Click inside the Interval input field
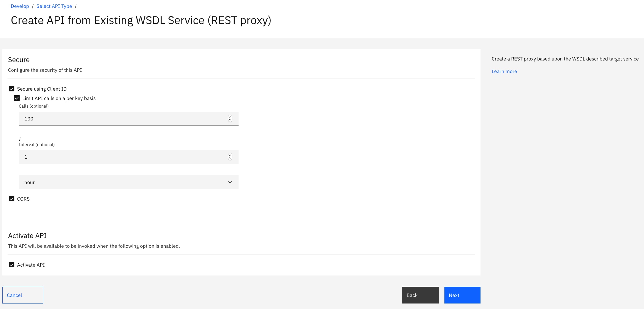The width and height of the screenshot is (644, 309). (105, 157)
